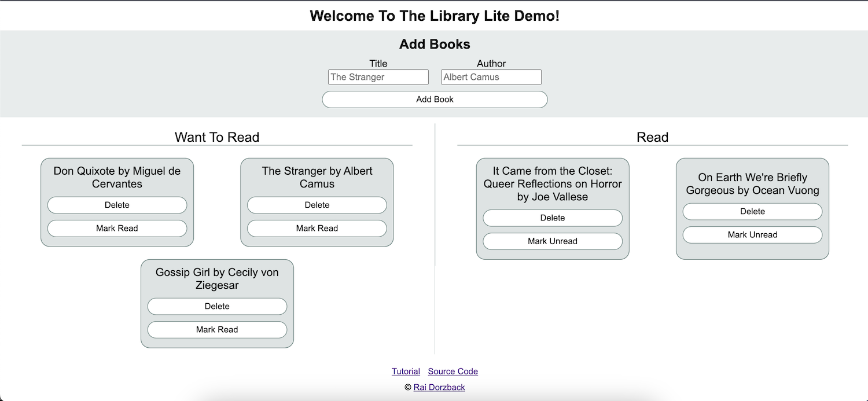Delete The Stranger book card

pos(317,205)
